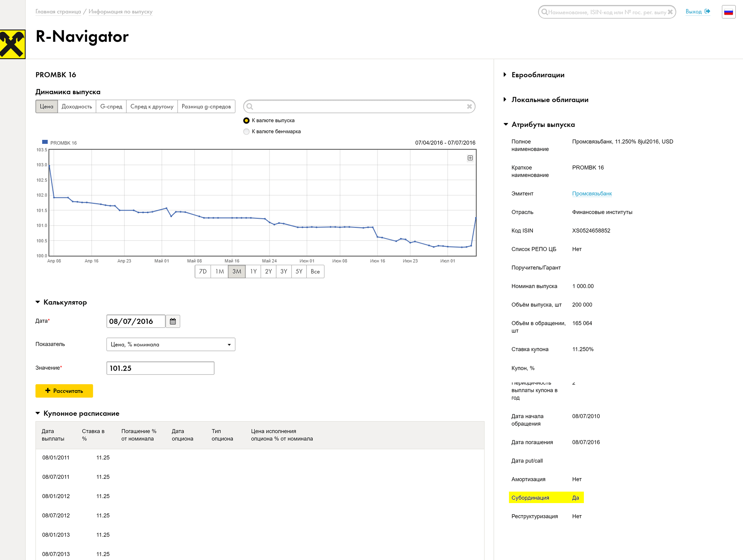Switch to the Спред к другому tab

point(152,106)
